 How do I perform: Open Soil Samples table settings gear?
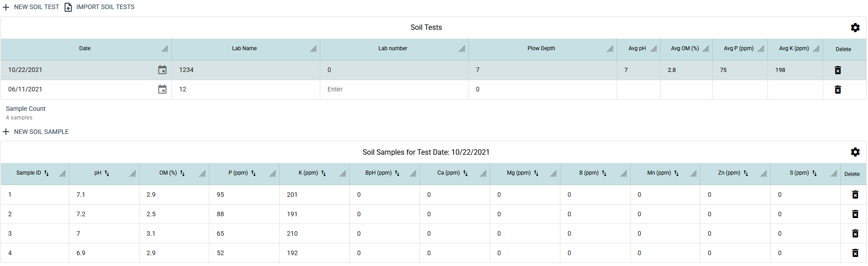[855, 152]
